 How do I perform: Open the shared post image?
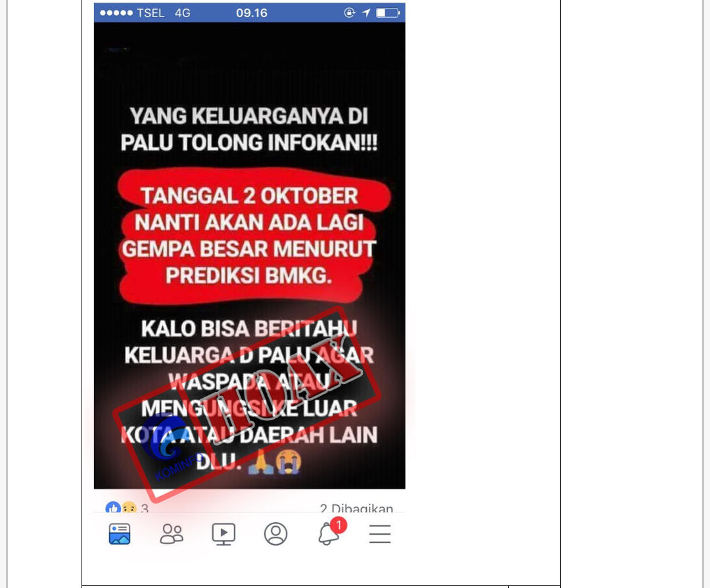coord(250,255)
